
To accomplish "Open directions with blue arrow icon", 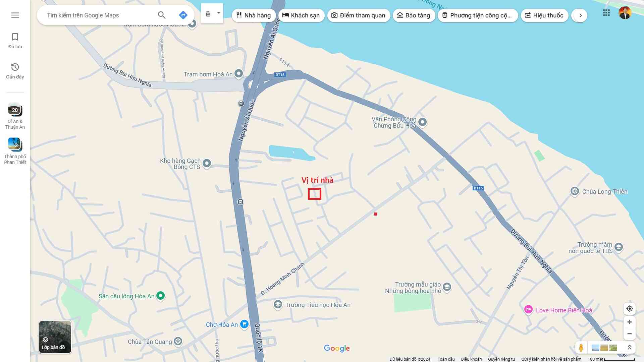I will coord(183,15).
